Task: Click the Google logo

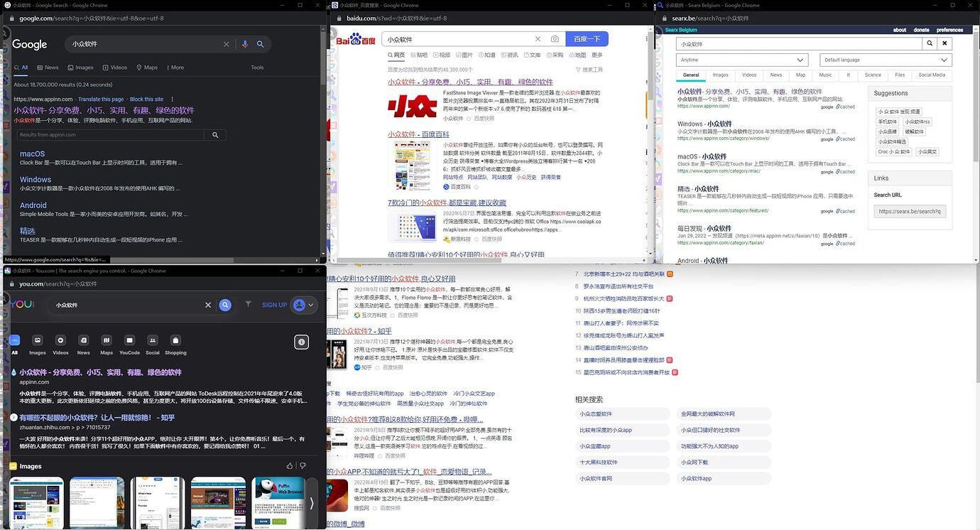Action: pyautogui.click(x=30, y=44)
